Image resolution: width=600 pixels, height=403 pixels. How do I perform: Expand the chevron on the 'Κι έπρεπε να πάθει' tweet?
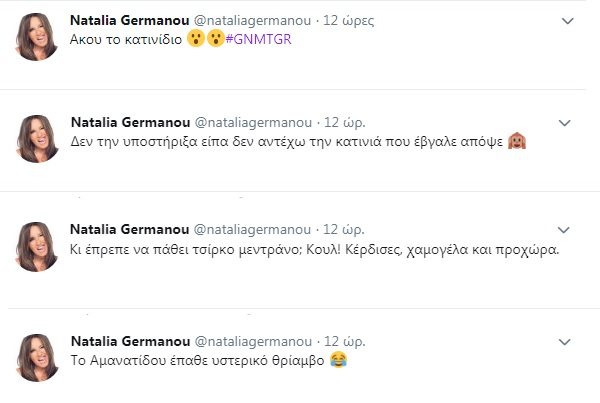(x=565, y=229)
